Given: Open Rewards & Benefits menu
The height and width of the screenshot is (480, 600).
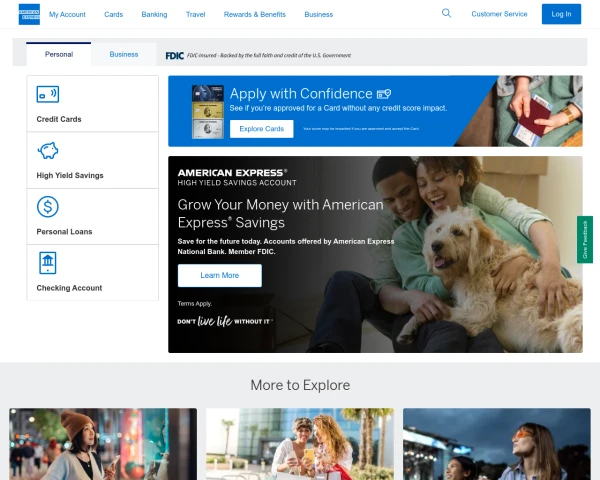Looking at the screenshot, I should tap(255, 14).
